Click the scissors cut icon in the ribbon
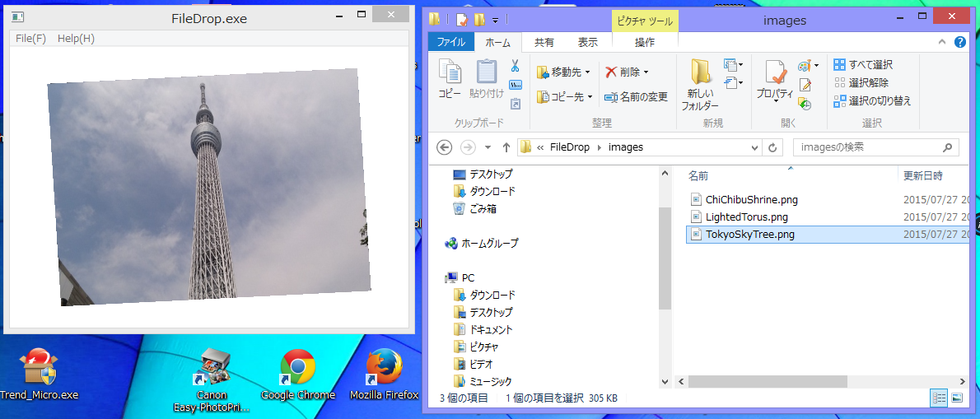 [516, 66]
